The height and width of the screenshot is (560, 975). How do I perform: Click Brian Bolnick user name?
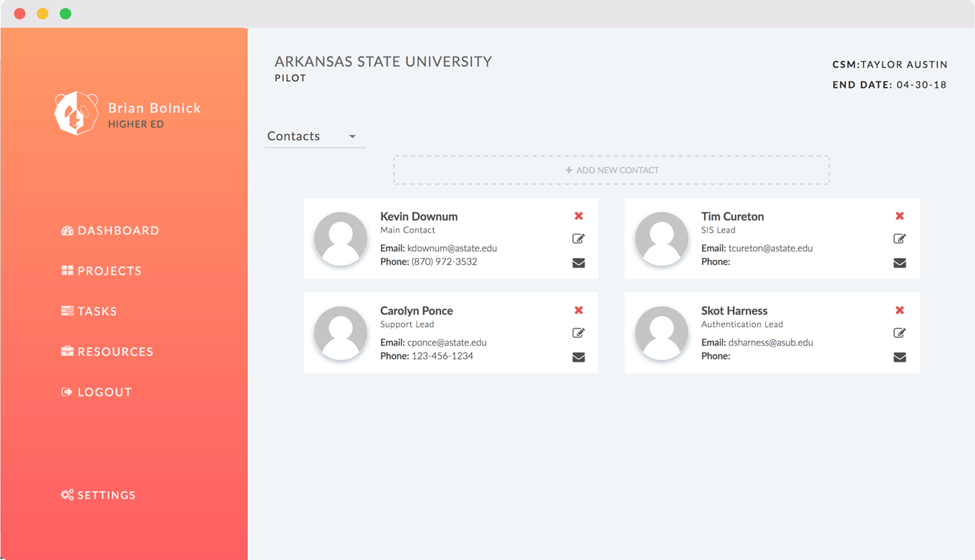coord(155,108)
